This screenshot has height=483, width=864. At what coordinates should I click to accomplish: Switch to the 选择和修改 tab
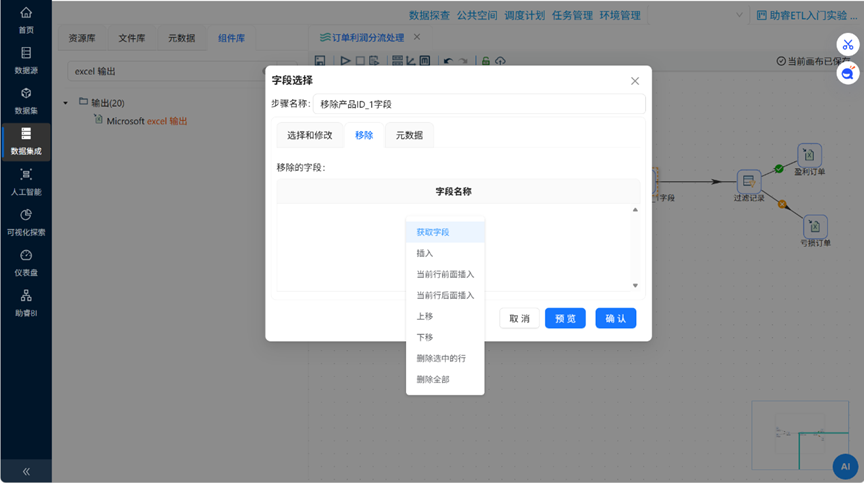point(310,135)
